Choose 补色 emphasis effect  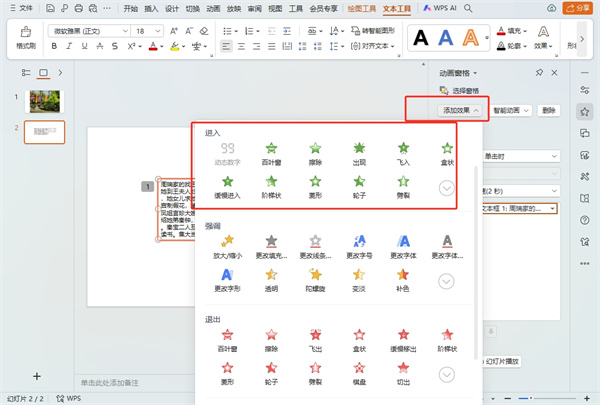pos(403,280)
